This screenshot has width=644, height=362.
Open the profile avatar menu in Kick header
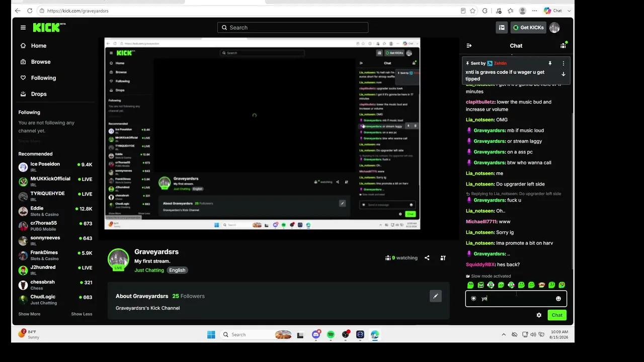[x=554, y=28]
